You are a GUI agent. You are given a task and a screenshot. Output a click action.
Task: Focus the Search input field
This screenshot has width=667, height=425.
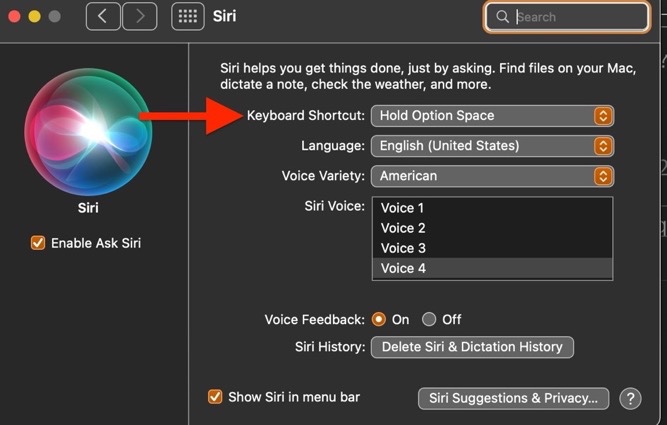tap(567, 17)
